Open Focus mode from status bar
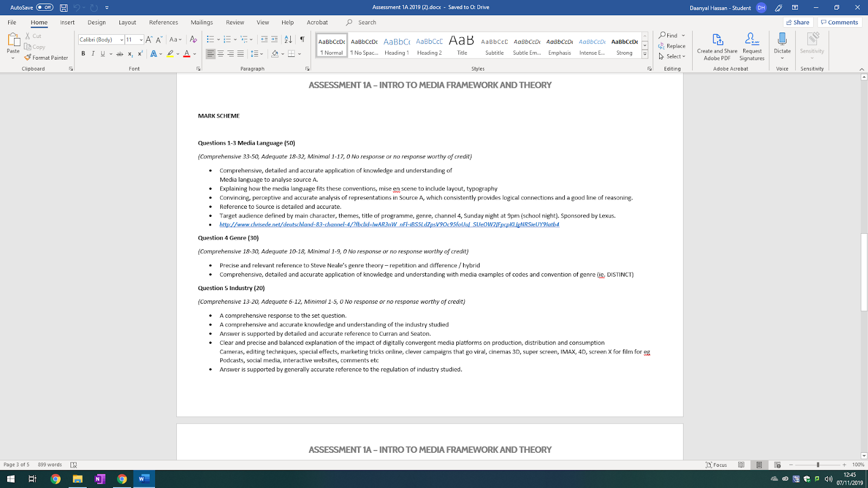This screenshot has width=868, height=488. [x=717, y=465]
